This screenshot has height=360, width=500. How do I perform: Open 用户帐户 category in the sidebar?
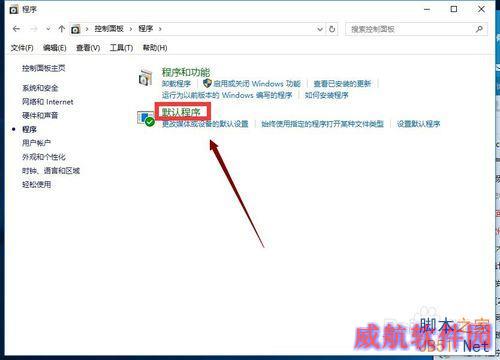[36, 143]
